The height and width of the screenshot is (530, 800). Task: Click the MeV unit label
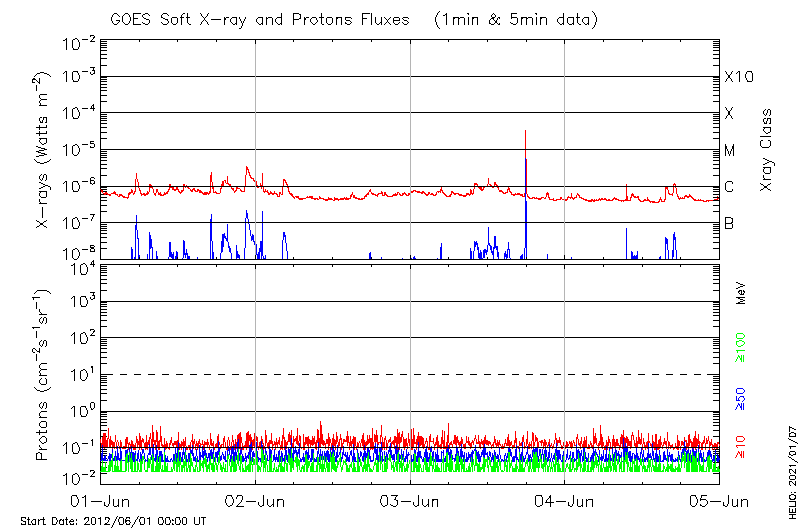(741, 292)
